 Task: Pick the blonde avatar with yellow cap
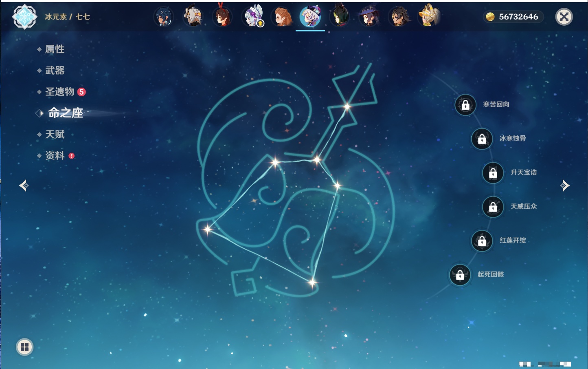pos(428,17)
